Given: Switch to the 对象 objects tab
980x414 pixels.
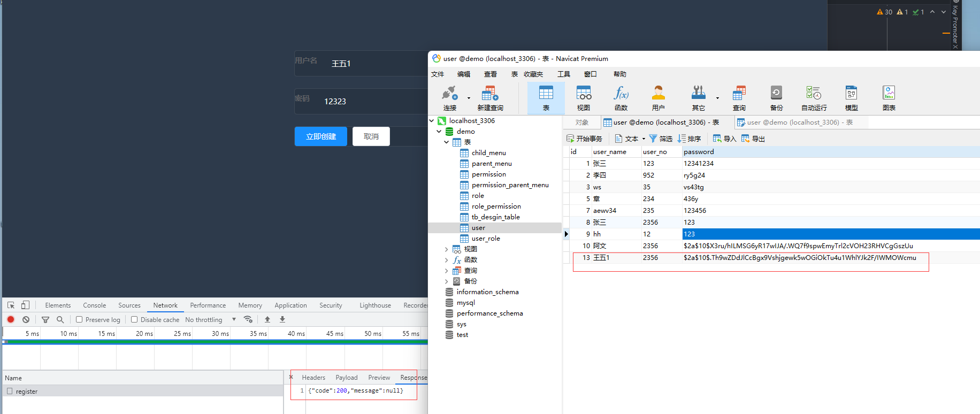Looking at the screenshot, I should [582, 122].
